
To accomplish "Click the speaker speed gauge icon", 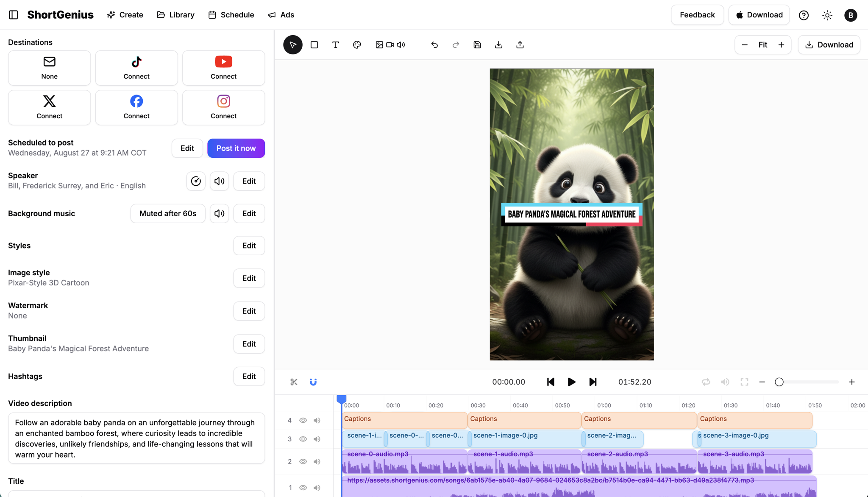I will [196, 181].
